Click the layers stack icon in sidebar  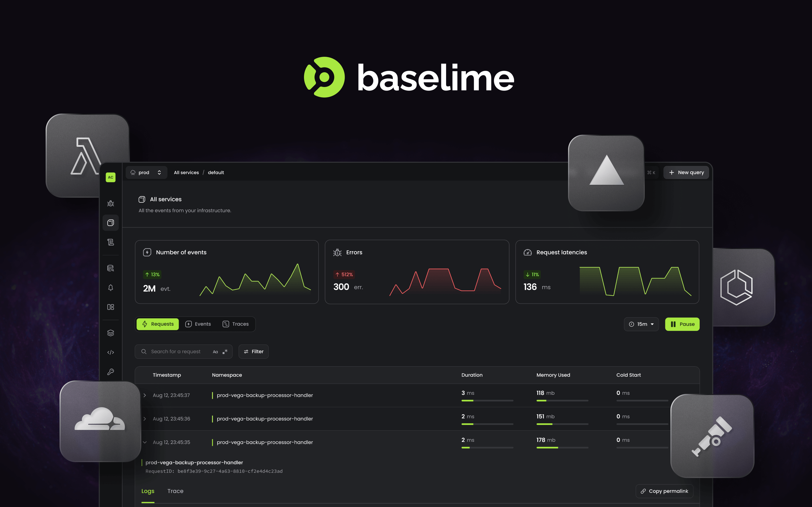click(111, 333)
